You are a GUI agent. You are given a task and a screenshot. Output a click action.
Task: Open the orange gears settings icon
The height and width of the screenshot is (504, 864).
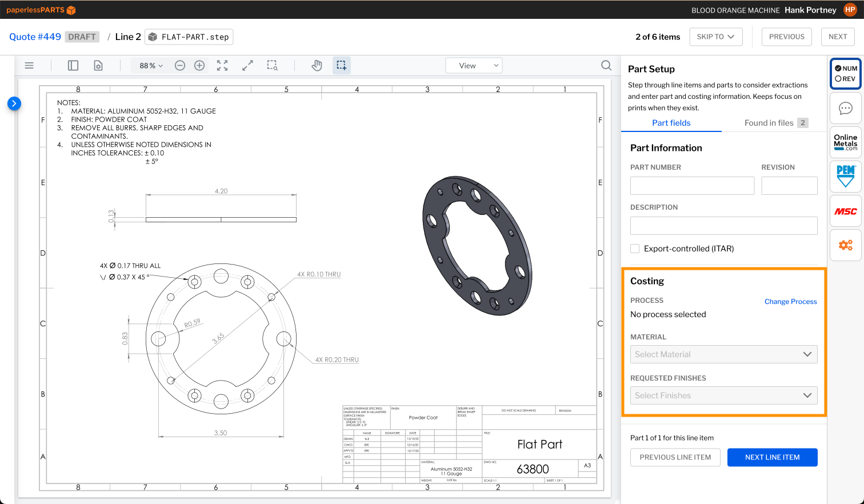point(846,245)
